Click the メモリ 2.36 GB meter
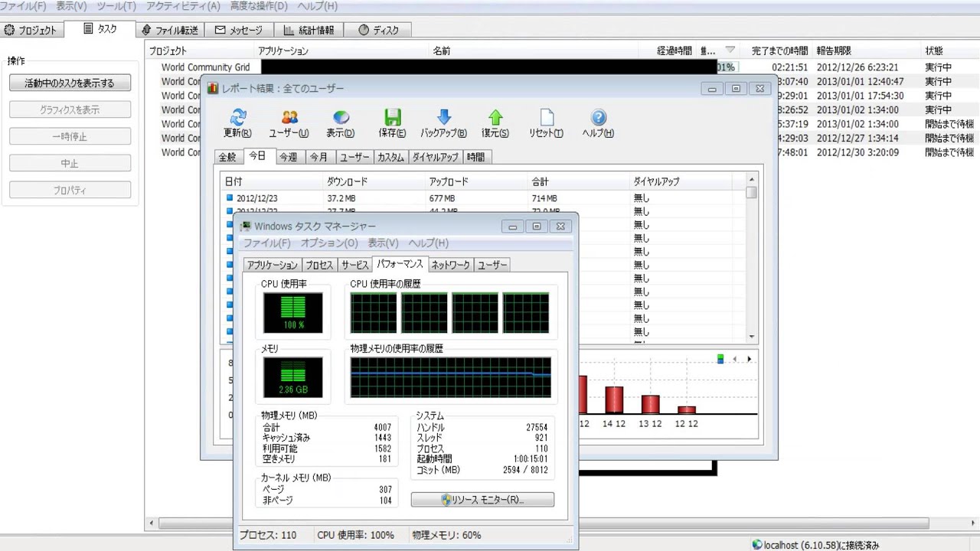Image resolution: width=980 pixels, height=551 pixels. pyautogui.click(x=293, y=378)
